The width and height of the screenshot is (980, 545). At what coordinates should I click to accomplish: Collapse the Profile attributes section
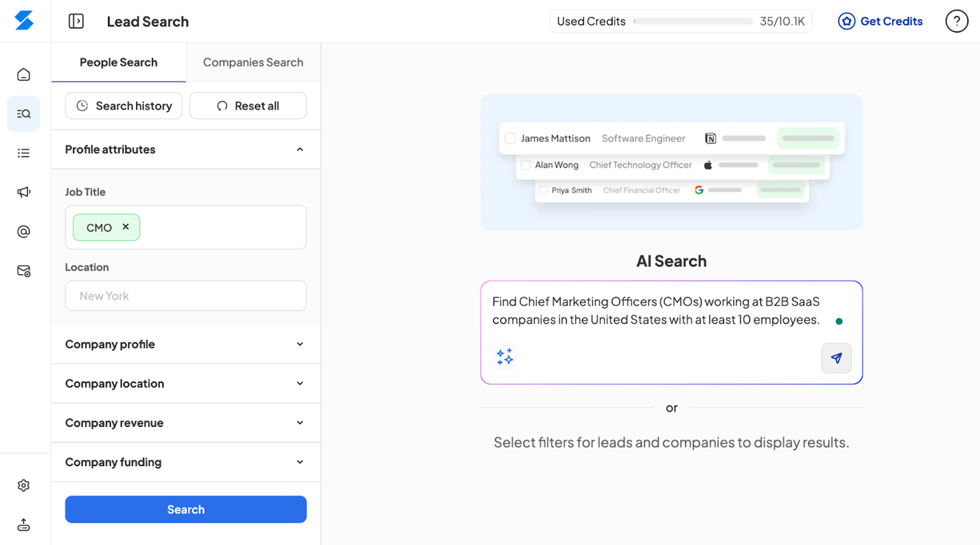300,150
